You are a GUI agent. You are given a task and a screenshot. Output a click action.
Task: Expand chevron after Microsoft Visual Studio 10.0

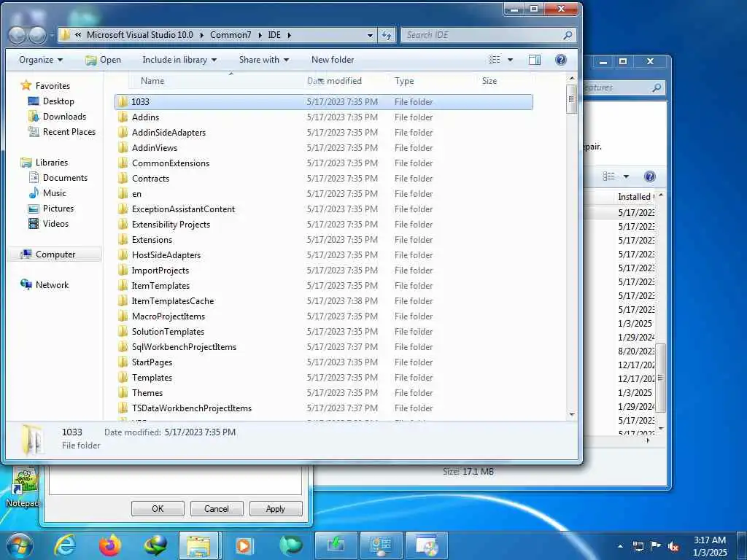[x=201, y=35]
